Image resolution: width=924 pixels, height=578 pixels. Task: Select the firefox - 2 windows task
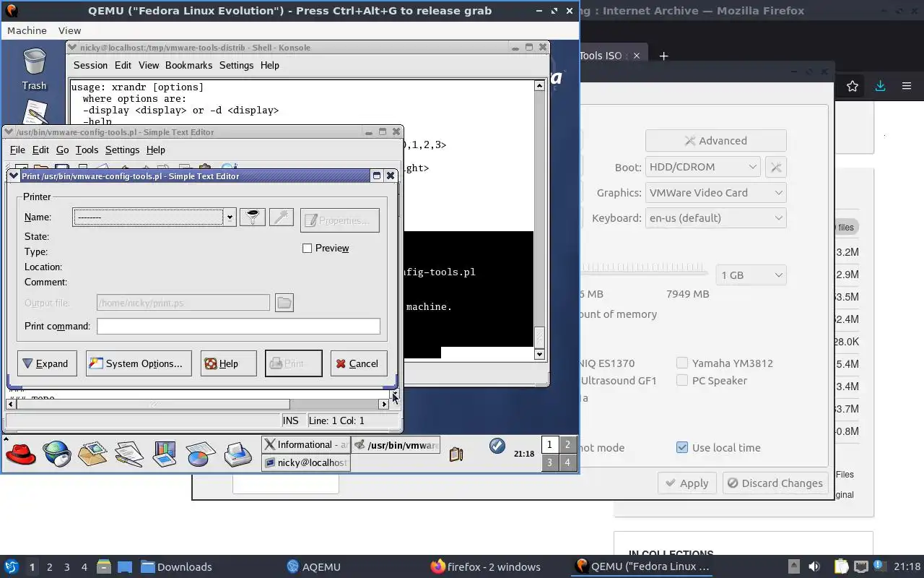point(485,566)
